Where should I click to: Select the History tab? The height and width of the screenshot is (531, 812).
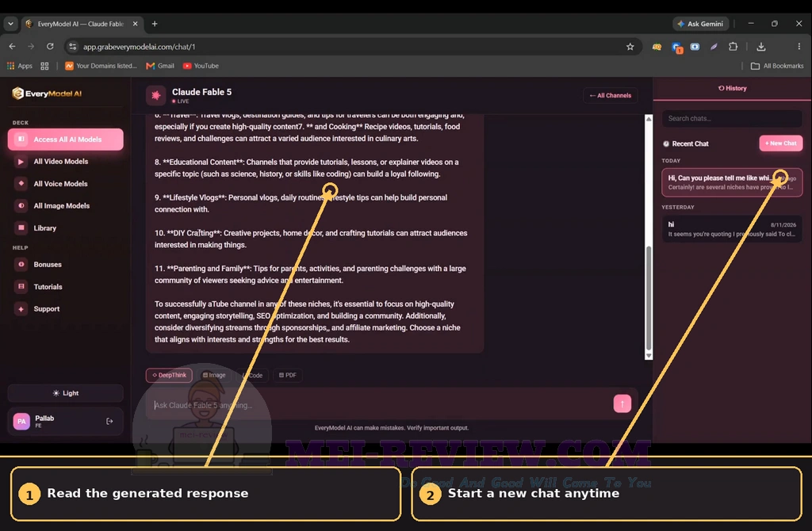coord(732,88)
